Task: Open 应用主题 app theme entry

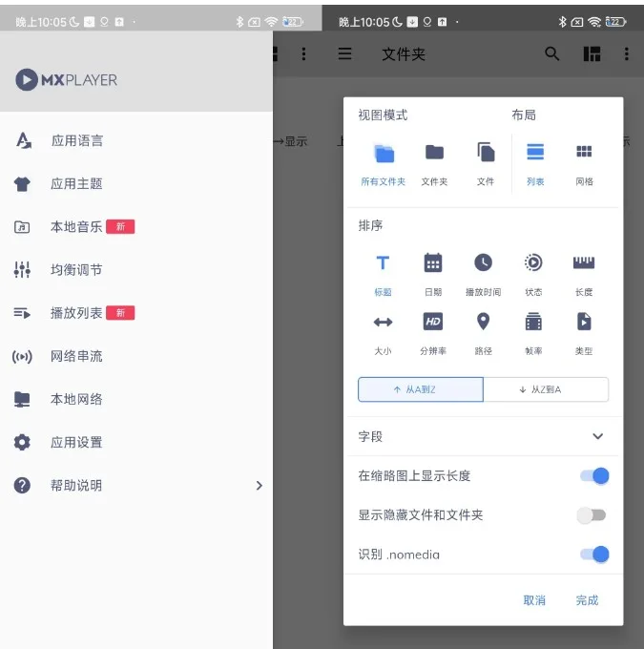Action: tap(135, 184)
